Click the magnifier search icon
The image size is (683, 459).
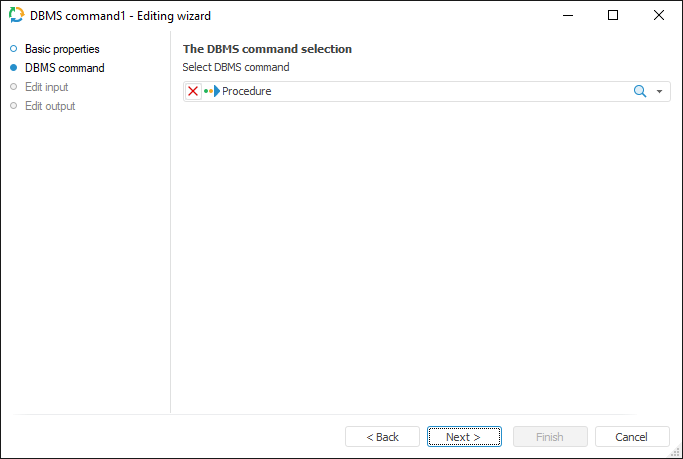(x=640, y=91)
